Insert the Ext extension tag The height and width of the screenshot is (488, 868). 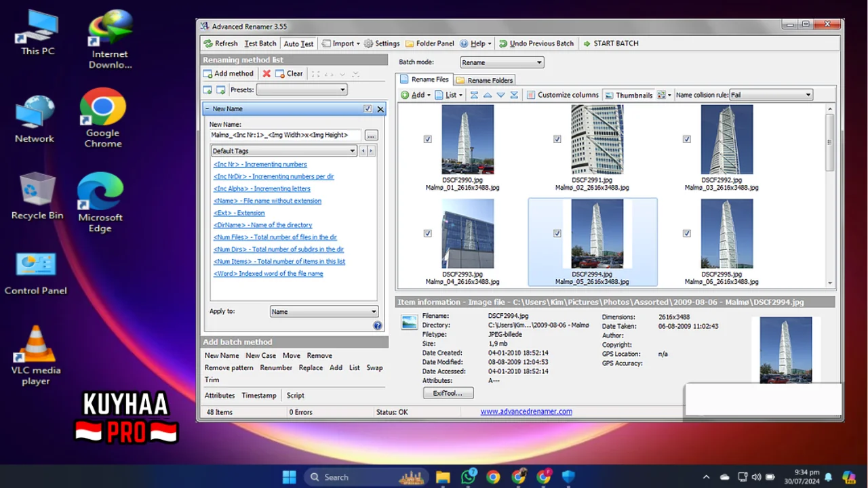(239, 213)
